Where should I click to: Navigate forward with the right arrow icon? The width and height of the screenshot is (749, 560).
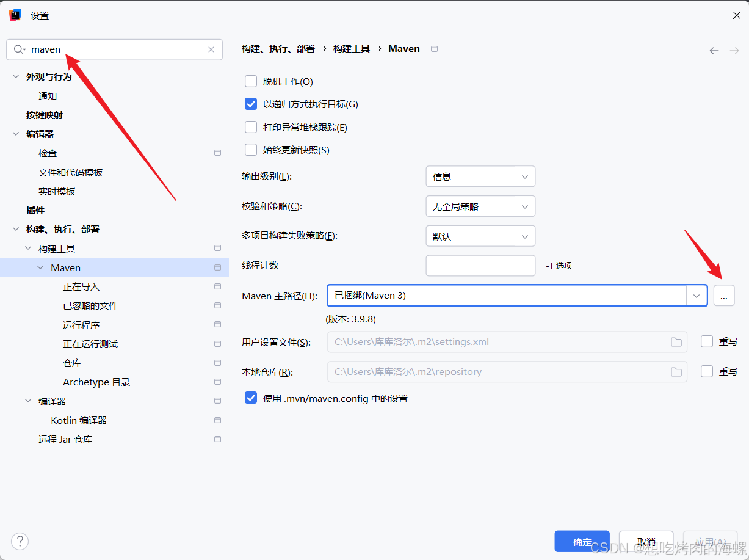point(734,51)
